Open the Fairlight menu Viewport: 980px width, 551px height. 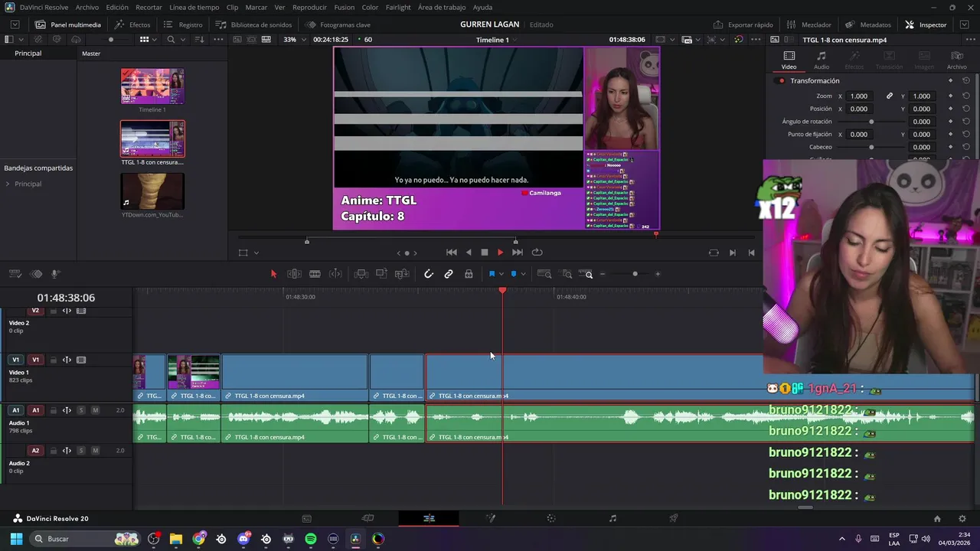pos(398,7)
